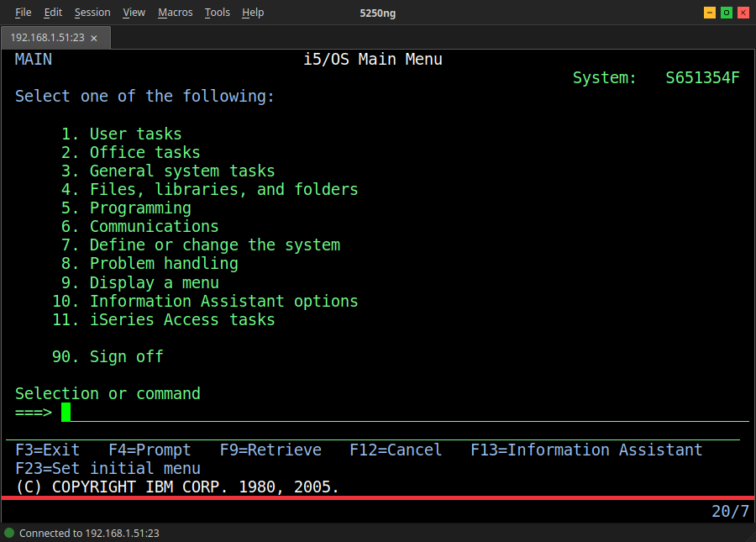Viewport: 756px width, 542px height.
Task: Click the 'System:' label
Action: [x=605, y=77]
